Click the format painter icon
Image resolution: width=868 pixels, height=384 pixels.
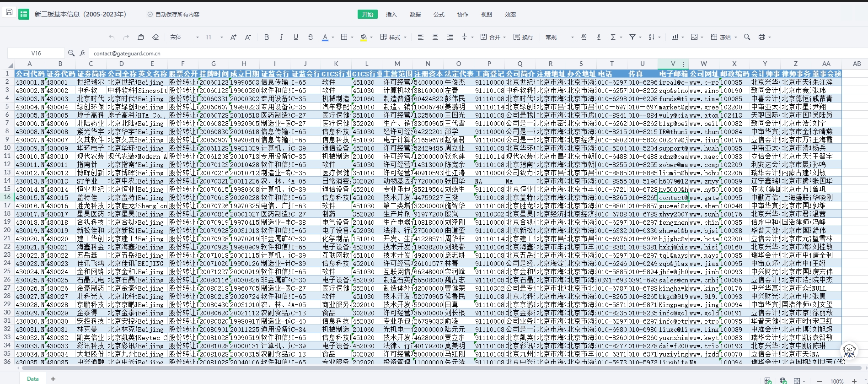click(x=141, y=37)
